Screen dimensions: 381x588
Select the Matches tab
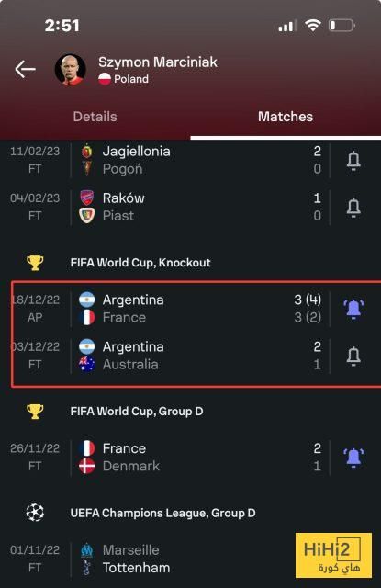tap(286, 117)
